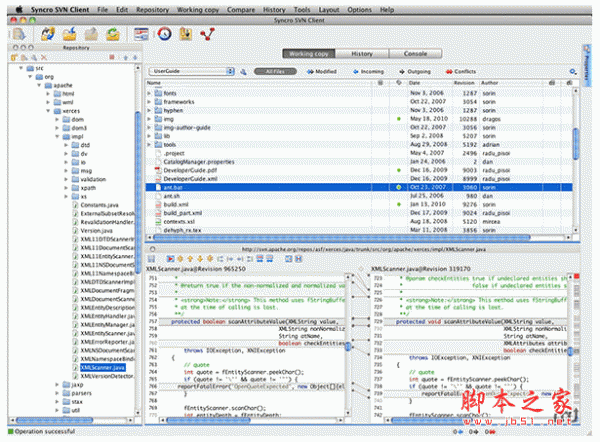The width and height of the screenshot is (600, 442).
Task: Select the build.xml file row
Action: [359, 205]
